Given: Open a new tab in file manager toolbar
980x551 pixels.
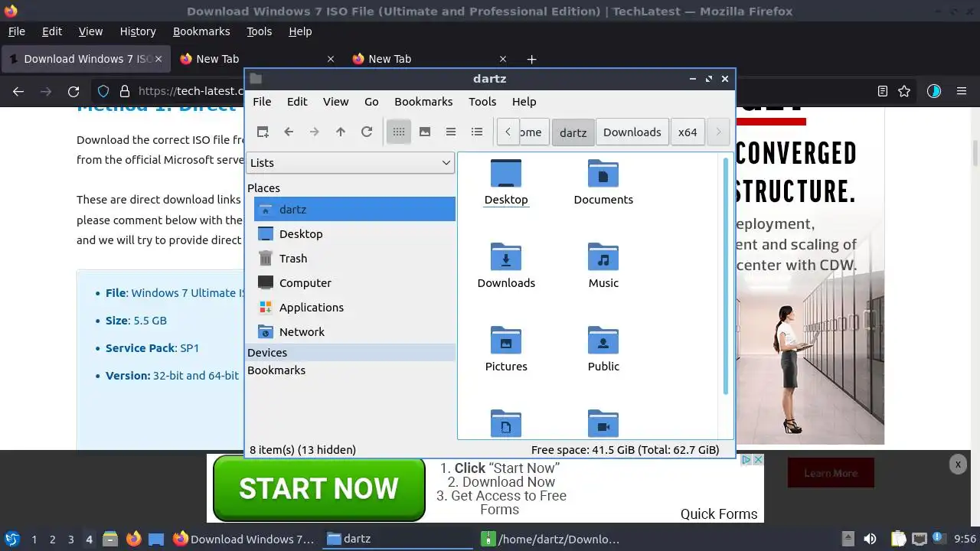Looking at the screenshot, I should pyautogui.click(x=263, y=132).
